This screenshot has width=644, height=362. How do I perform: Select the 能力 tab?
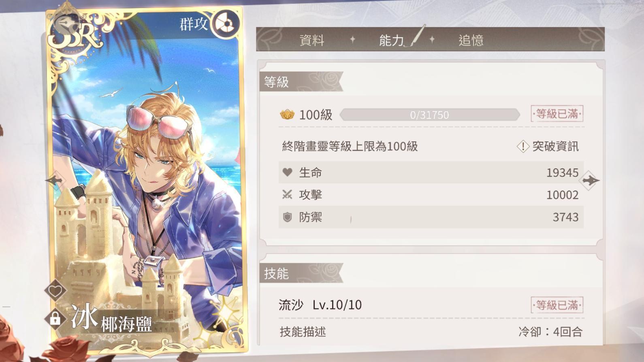391,40
